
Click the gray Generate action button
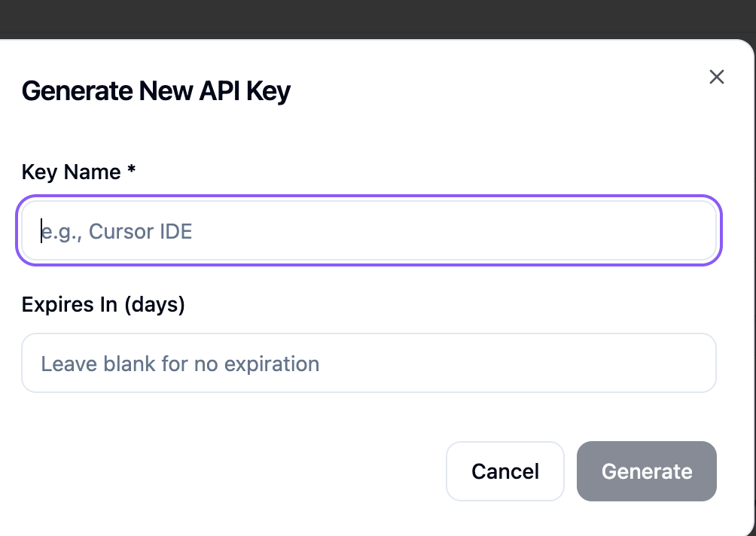point(646,471)
